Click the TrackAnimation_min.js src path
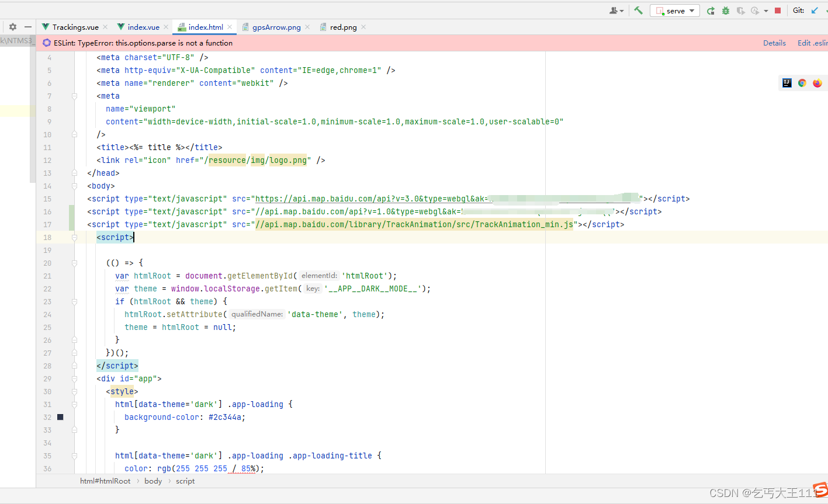Viewport: 828px width, 504px height. [x=414, y=224]
